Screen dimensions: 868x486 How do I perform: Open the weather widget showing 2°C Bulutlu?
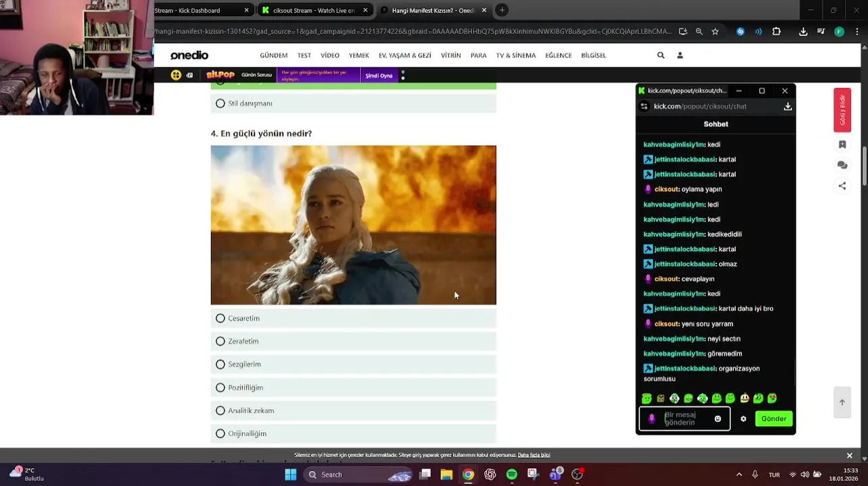27,475
